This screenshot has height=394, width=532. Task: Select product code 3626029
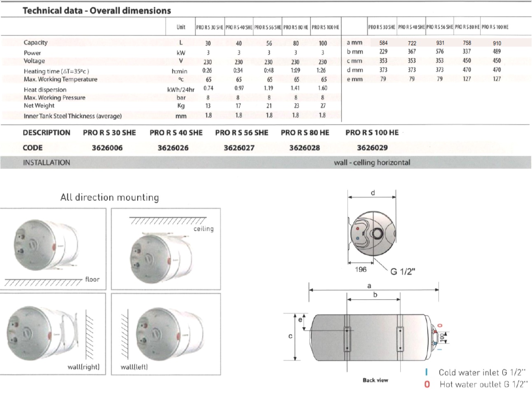coord(372,148)
